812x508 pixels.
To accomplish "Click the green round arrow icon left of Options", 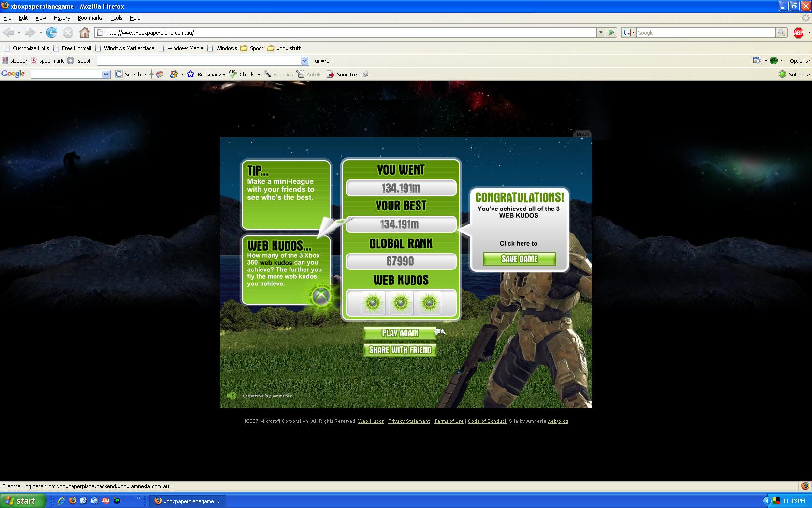I will pyautogui.click(x=774, y=60).
